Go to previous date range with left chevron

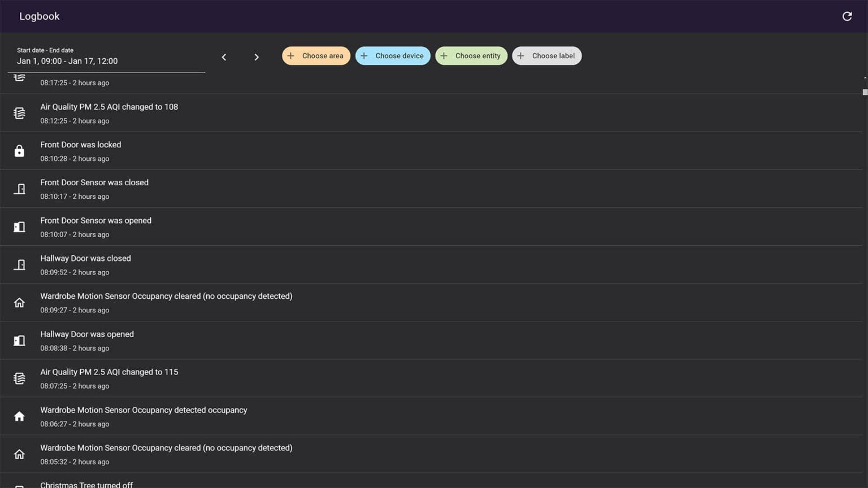[x=224, y=57]
